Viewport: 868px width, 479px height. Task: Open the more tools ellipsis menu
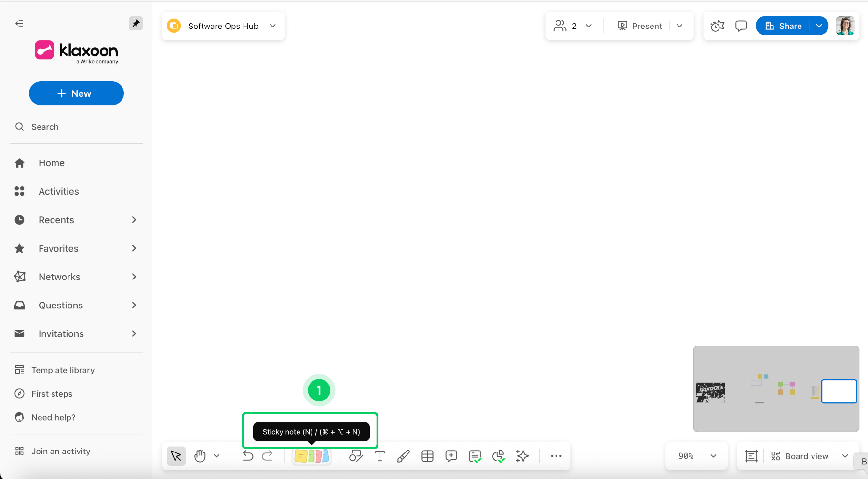(556, 456)
